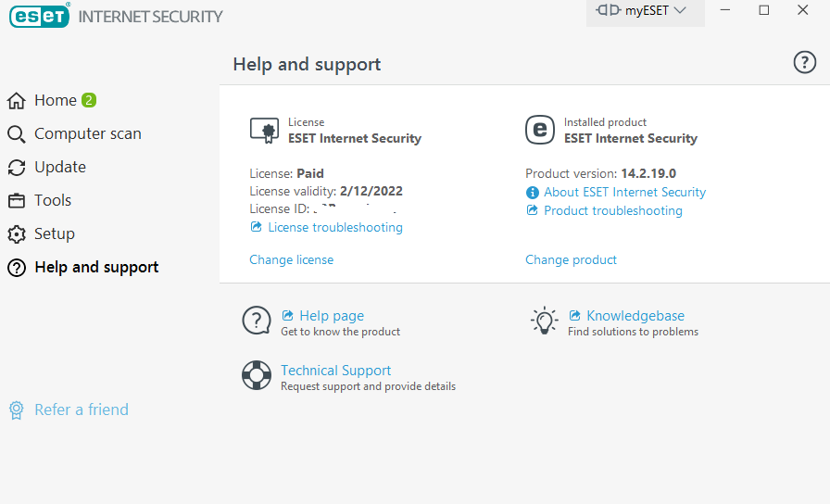The width and height of the screenshot is (830, 504).
Task: Open About ESET Internet Security
Action: click(624, 192)
